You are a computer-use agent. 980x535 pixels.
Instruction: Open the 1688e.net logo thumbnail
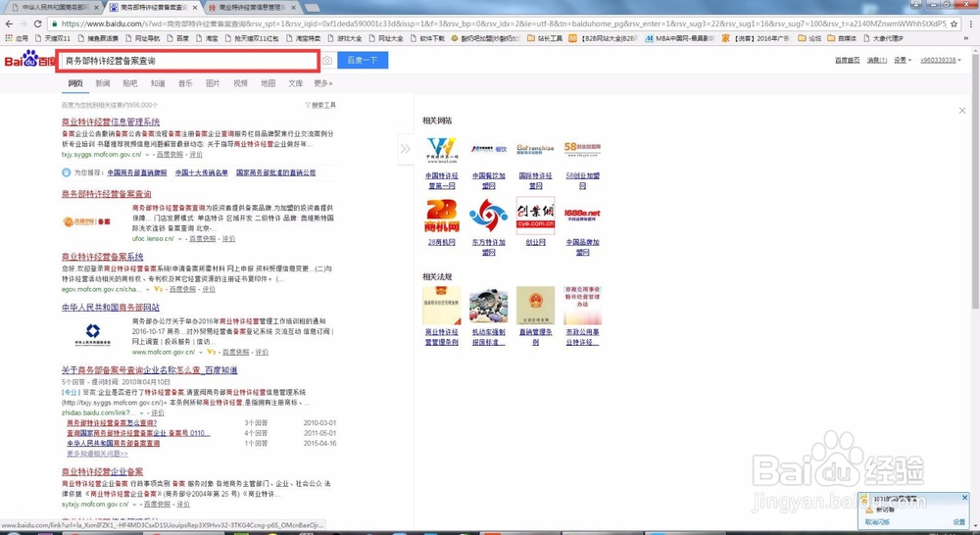click(582, 216)
